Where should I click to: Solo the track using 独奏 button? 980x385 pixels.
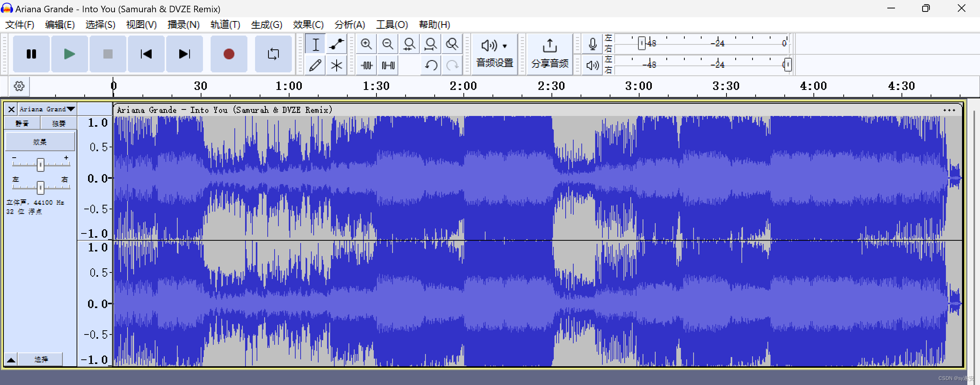[59, 123]
